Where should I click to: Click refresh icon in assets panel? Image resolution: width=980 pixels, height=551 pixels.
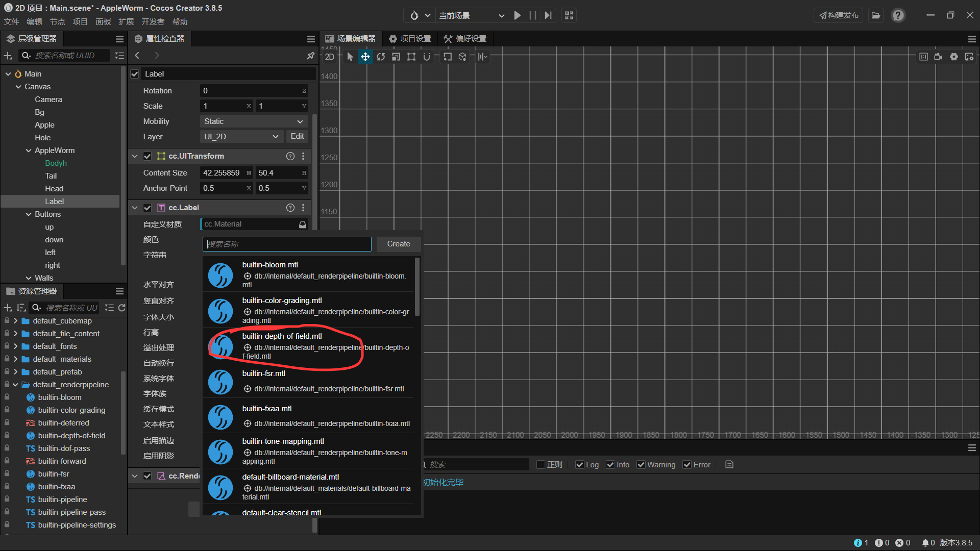tap(121, 308)
